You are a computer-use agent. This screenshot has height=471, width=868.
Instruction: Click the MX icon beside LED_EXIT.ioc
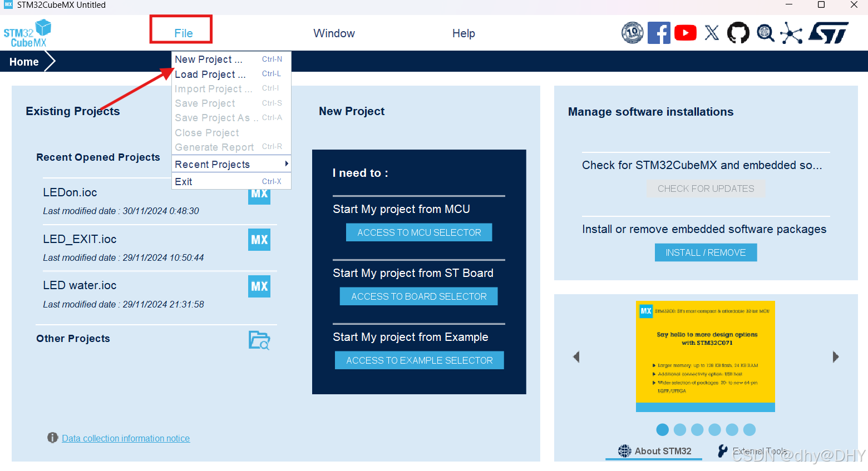(259, 240)
